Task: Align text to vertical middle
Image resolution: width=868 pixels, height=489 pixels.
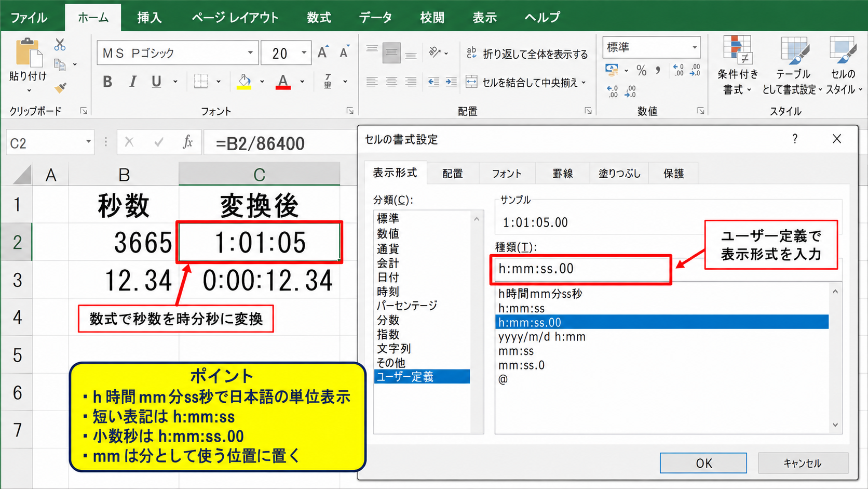Action: coord(391,53)
